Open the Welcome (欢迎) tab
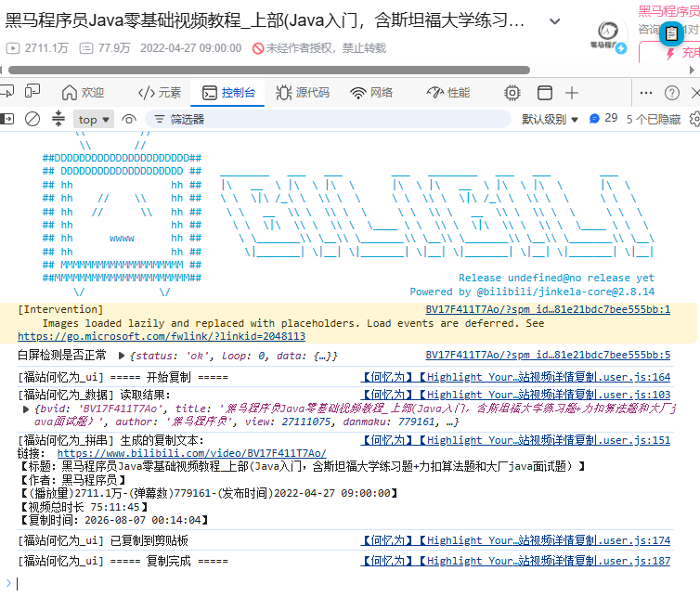 point(83,93)
